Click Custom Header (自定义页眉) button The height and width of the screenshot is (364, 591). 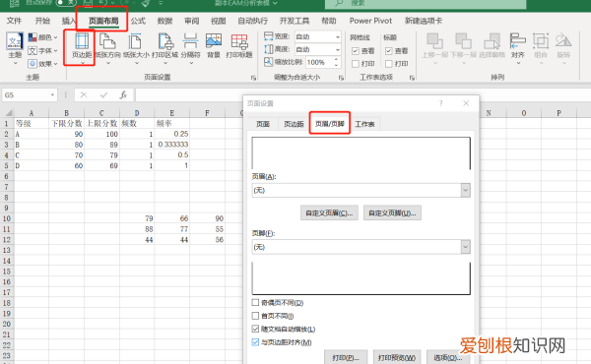pyautogui.click(x=329, y=213)
